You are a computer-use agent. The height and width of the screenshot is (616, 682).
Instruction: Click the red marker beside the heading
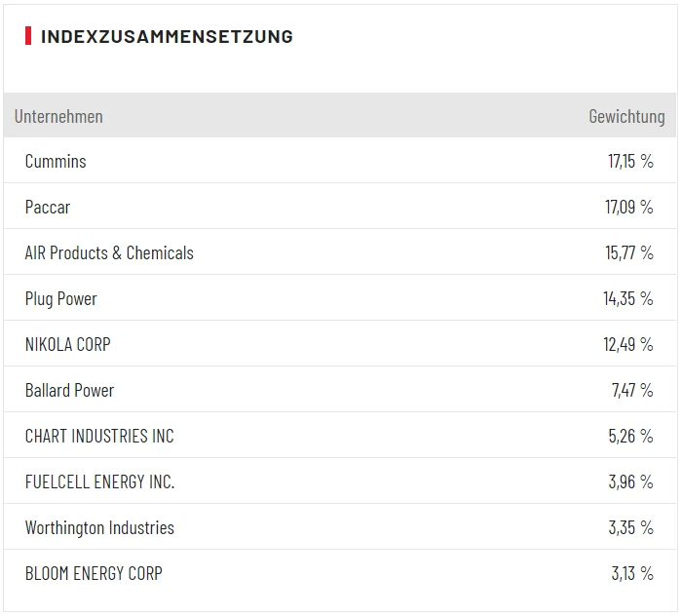coord(28,37)
